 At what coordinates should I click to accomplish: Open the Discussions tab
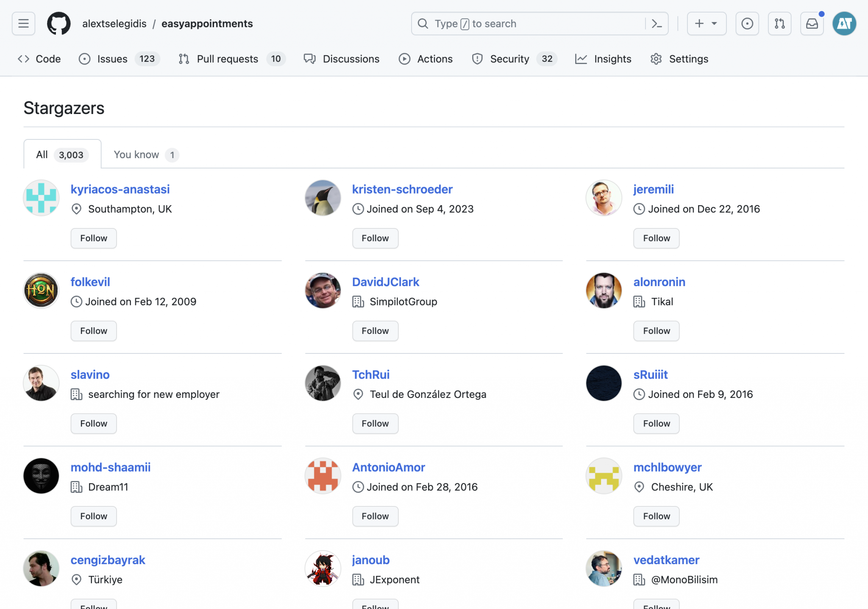tap(351, 59)
